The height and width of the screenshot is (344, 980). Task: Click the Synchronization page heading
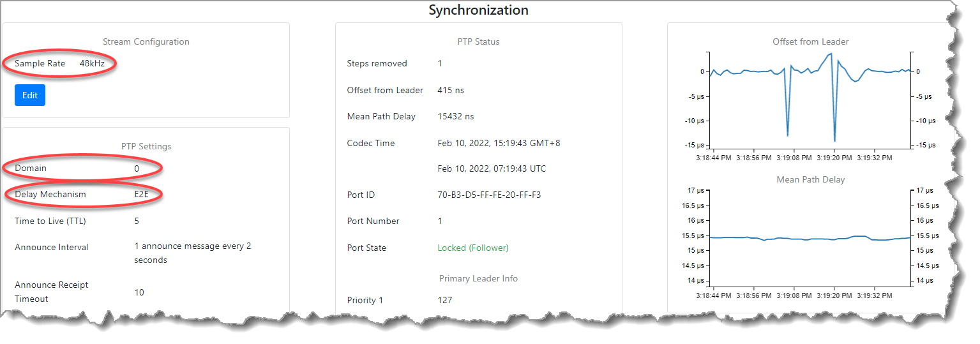coord(478,10)
